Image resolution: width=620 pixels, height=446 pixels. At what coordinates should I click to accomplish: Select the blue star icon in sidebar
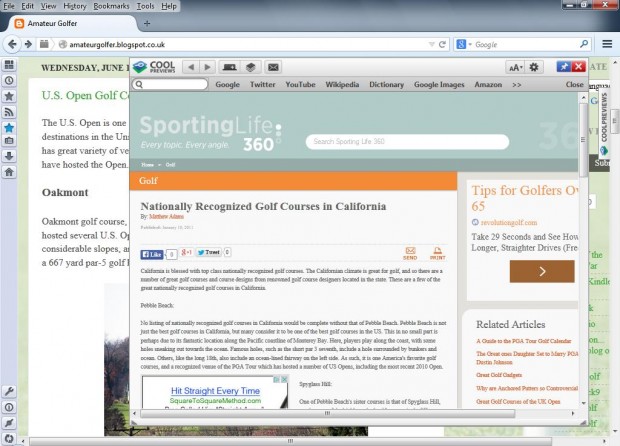point(9,127)
